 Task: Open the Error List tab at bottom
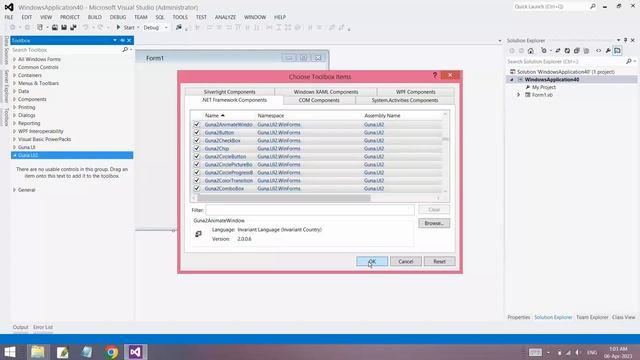[43, 327]
